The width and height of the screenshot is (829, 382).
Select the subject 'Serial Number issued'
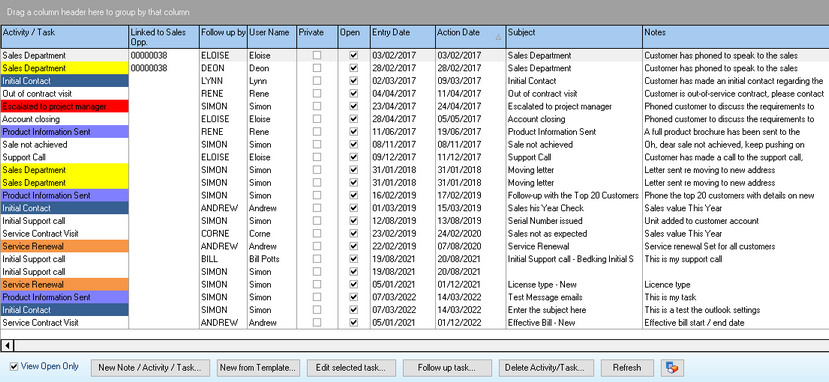574,221
